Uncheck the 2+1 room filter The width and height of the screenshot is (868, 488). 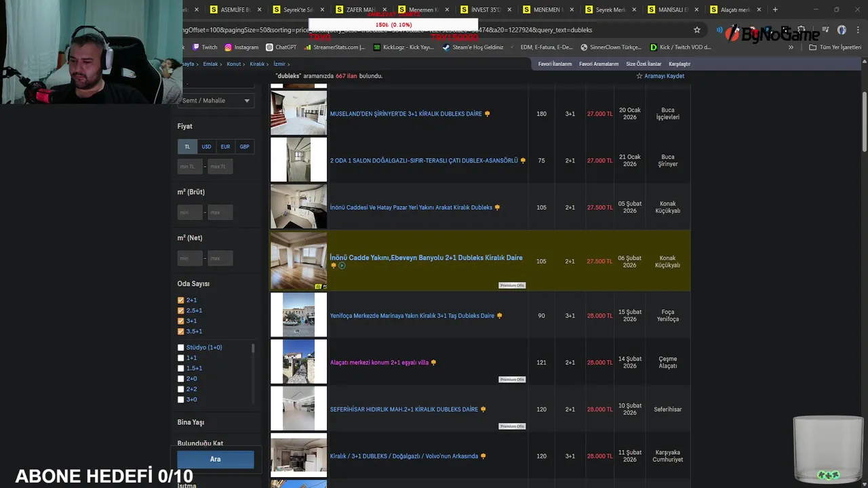pos(181,300)
